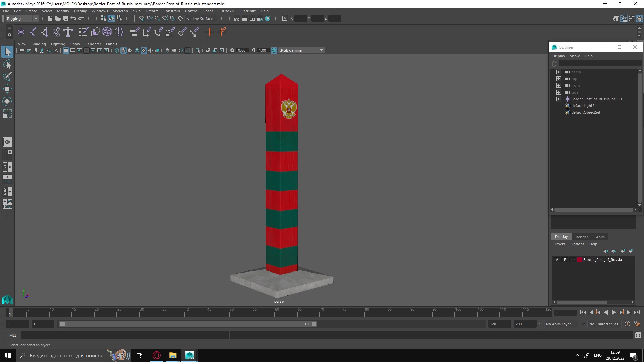This screenshot has height=362, width=644.
Task: Expand the side camera in Outliner
Action: point(558,92)
